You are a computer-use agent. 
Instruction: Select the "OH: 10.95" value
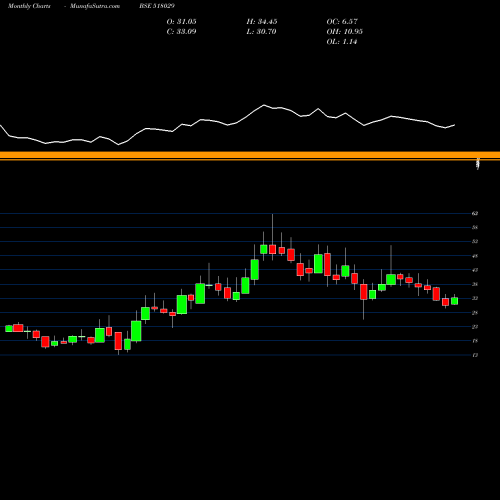(345, 32)
